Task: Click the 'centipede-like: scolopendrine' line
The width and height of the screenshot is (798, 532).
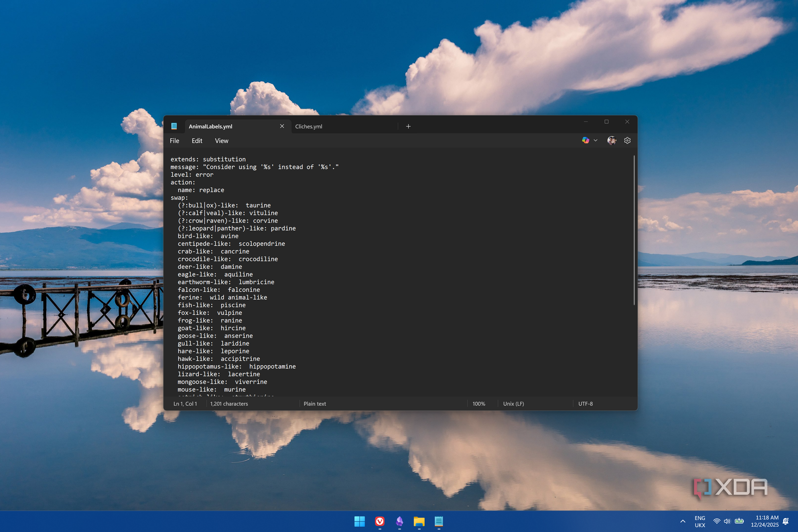Action: point(231,244)
